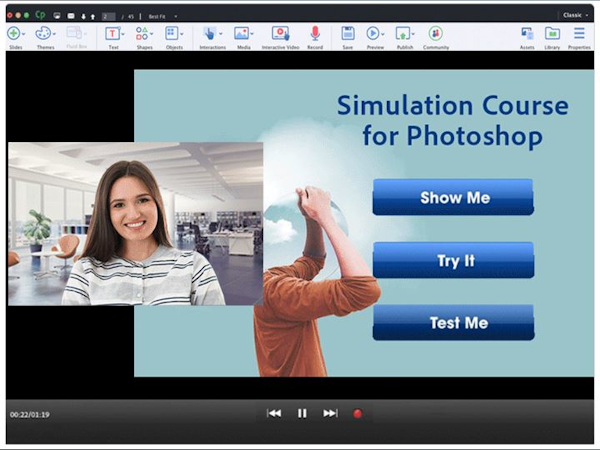Rewind the preview playback
Image resolution: width=600 pixels, height=450 pixels.
[x=274, y=413]
